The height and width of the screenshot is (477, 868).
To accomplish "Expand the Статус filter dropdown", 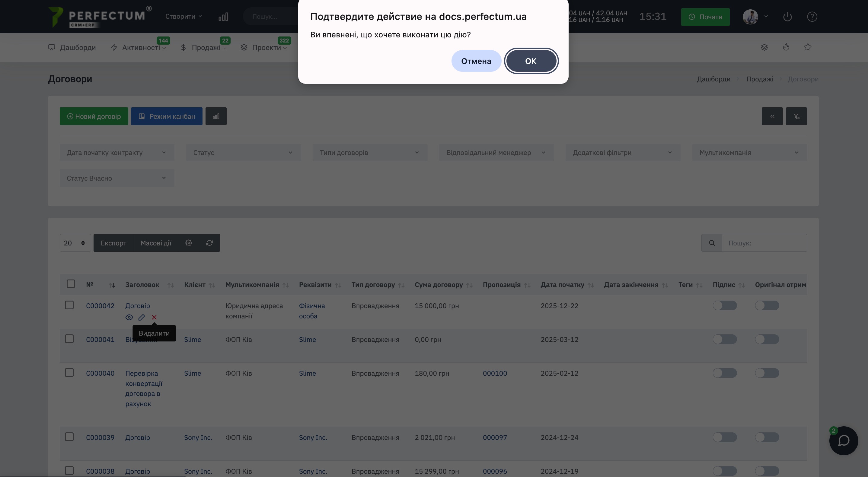I will tap(243, 153).
